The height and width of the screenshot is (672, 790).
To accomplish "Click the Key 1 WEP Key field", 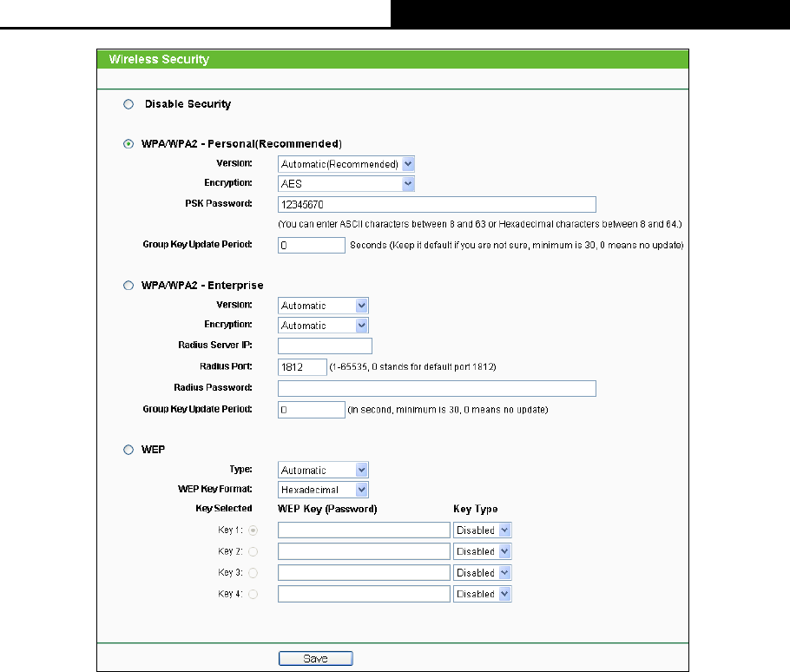I will 364,530.
